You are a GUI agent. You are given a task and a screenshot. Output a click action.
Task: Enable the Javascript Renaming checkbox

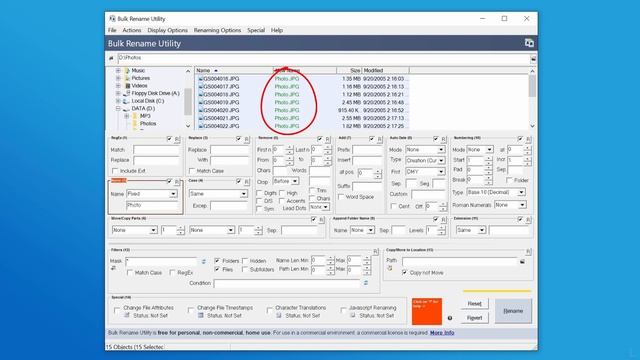(x=343, y=311)
